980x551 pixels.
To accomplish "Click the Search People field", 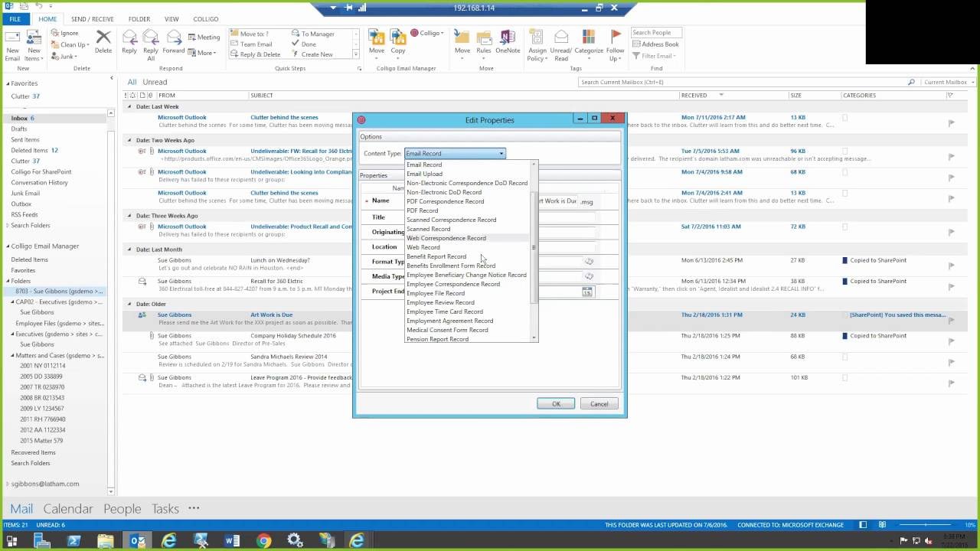I will point(656,33).
